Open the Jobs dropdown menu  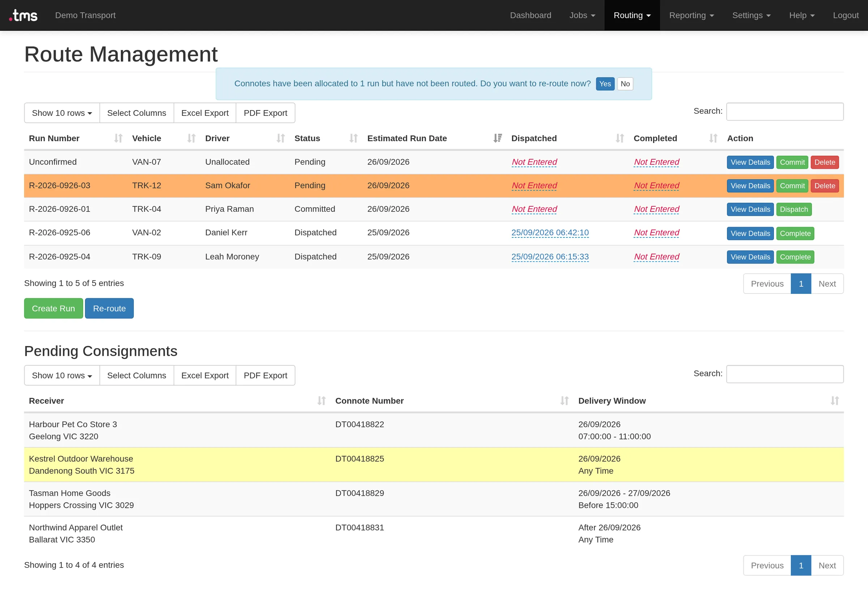tap(582, 15)
